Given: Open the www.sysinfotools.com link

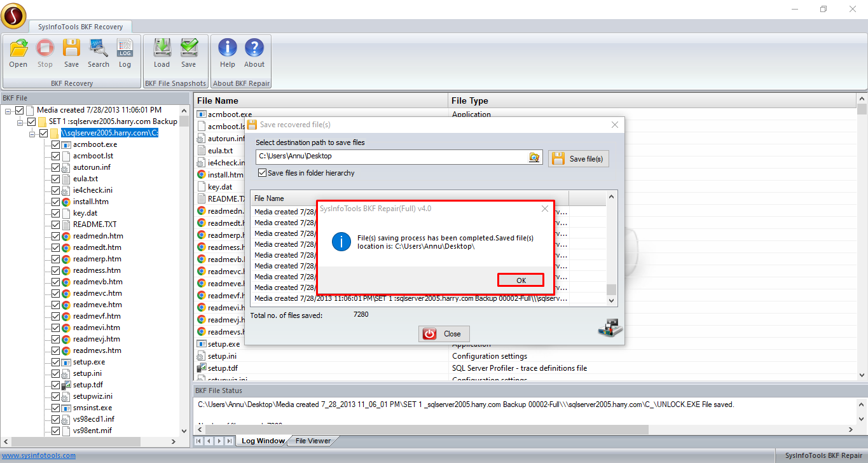Looking at the screenshot, I should click(39, 455).
